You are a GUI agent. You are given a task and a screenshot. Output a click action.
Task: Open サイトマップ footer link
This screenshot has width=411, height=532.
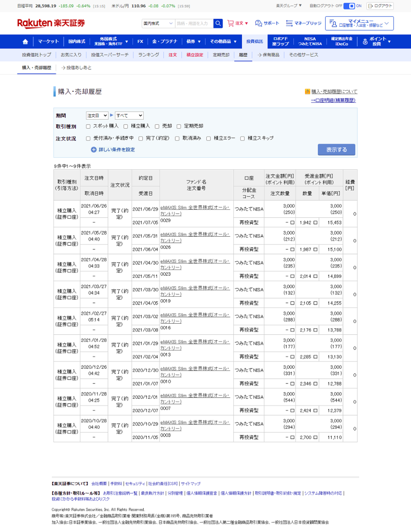pos(190,484)
